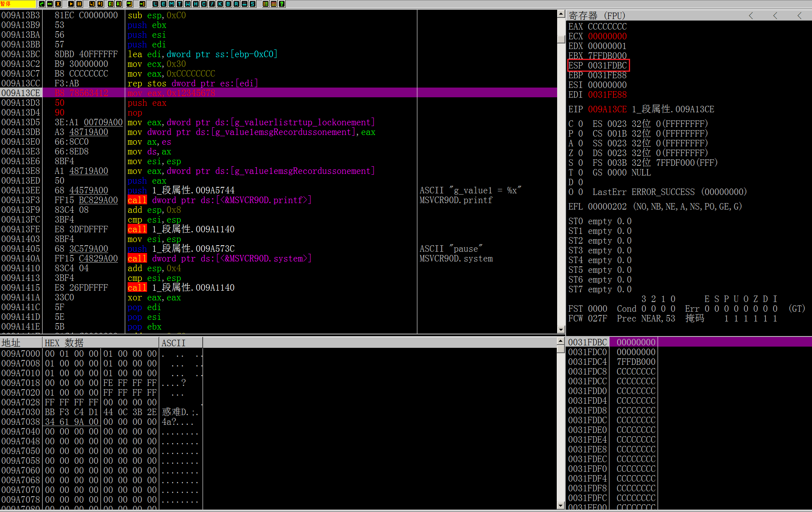Image resolution: width=812 pixels, height=512 pixels.
Task: Open the Executable modules (E) icon
Action: pos(164,4)
